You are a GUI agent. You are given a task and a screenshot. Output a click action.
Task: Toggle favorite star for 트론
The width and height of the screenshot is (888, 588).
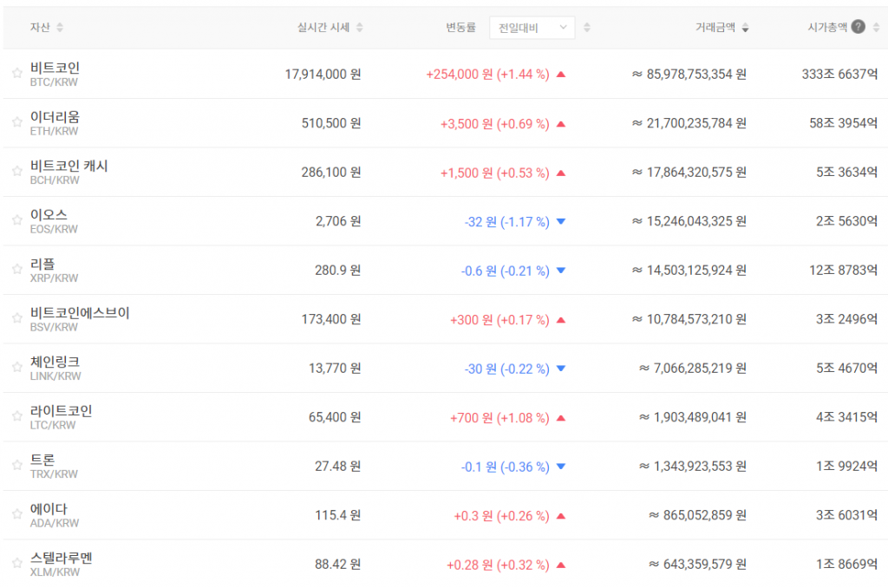pos(17,465)
